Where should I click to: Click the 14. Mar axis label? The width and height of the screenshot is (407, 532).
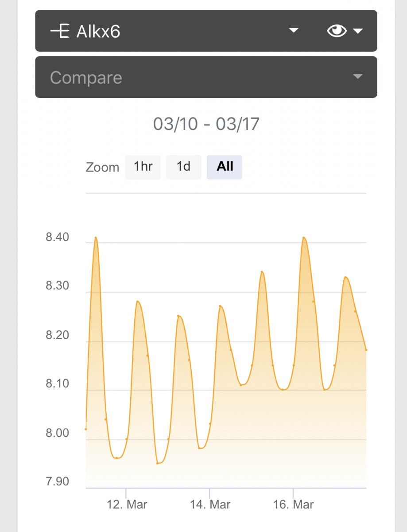tap(210, 505)
